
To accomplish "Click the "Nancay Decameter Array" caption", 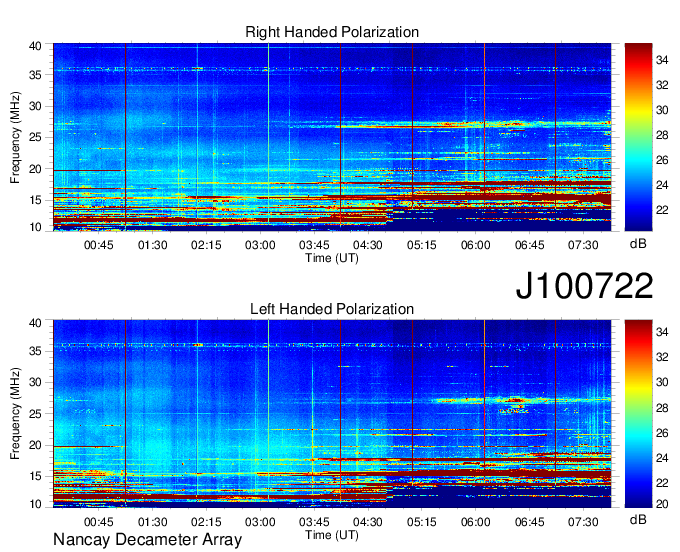I will (147, 540).
